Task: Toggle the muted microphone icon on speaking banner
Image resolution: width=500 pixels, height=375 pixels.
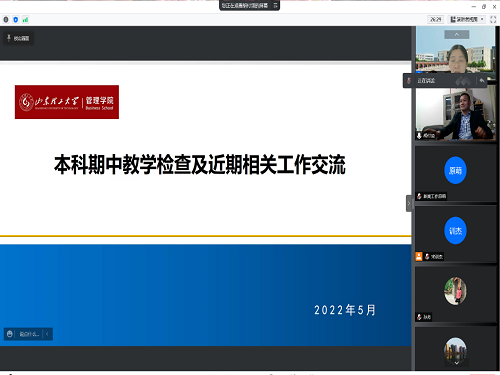Action: (409, 80)
